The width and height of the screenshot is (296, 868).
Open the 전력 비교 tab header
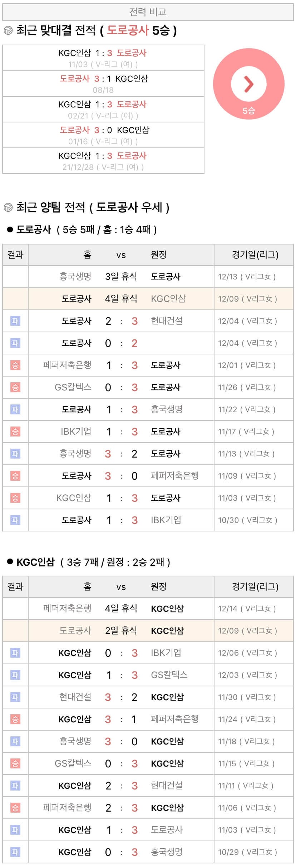click(148, 12)
